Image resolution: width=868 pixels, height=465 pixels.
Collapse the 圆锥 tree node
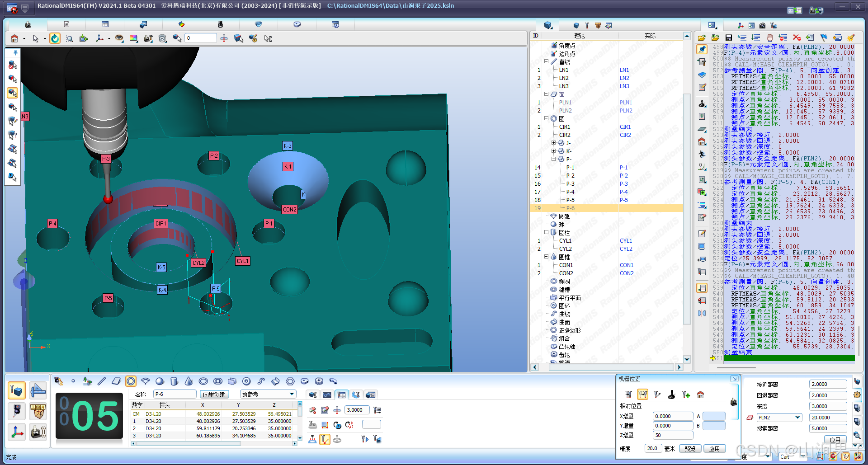pyautogui.click(x=546, y=257)
